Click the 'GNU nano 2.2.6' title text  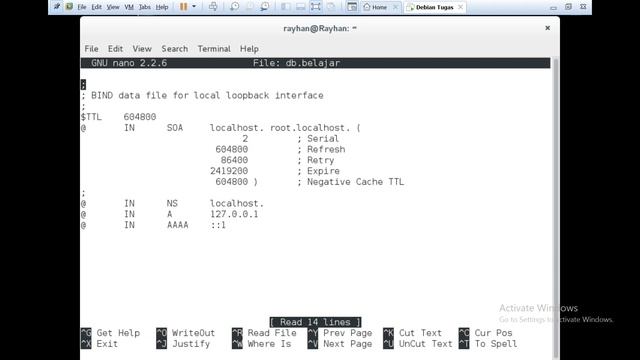129,63
